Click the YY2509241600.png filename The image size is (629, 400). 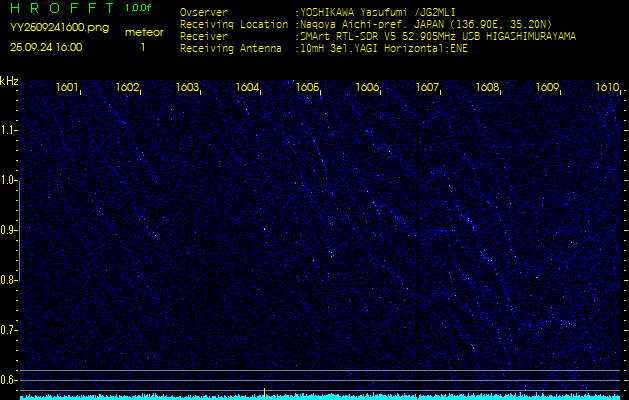point(59,28)
